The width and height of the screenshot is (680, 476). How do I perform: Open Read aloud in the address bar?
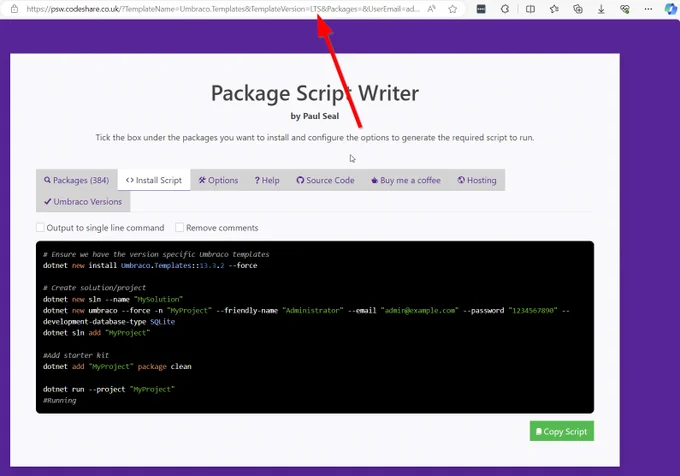pos(431,9)
